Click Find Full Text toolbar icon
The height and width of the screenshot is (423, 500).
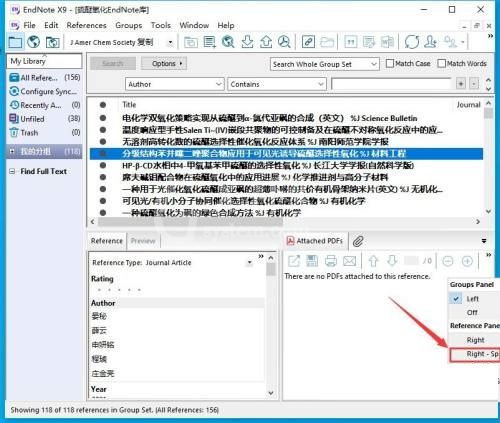(x=284, y=42)
